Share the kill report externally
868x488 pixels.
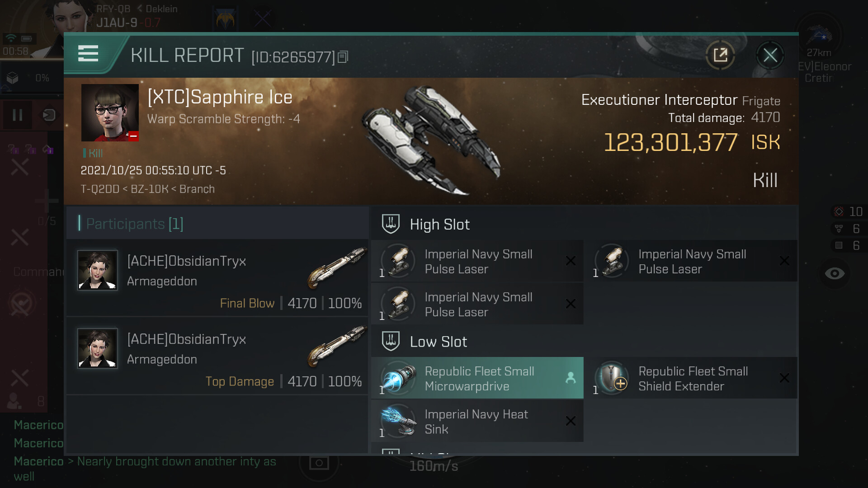click(x=720, y=56)
